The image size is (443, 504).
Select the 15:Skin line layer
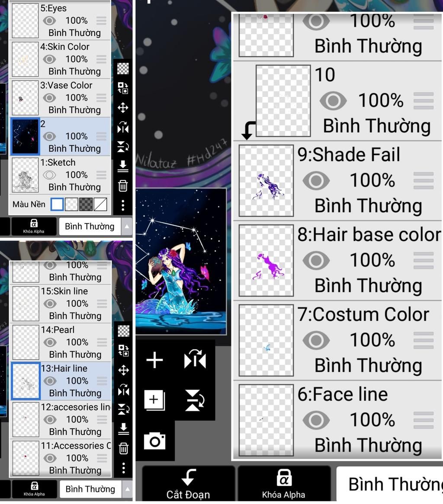tap(61, 304)
